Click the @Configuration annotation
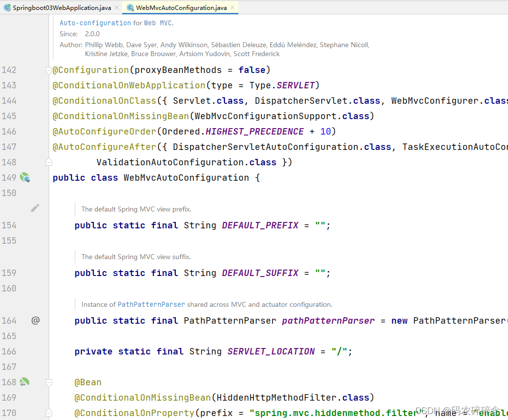Viewport: 508px width, 420px height. tap(91, 70)
